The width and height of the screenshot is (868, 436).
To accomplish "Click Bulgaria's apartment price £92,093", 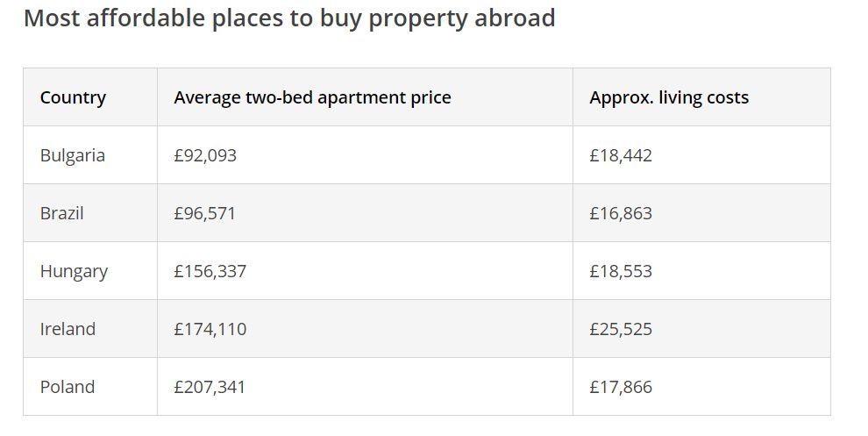I will point(205,155).
